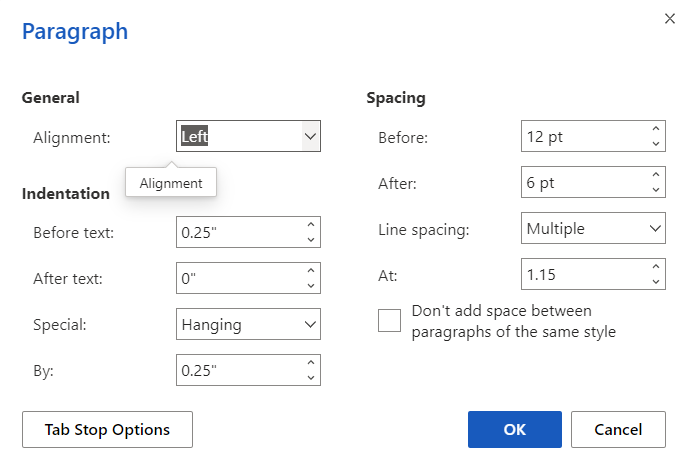Decrease the Before spacing value

pyautogui.click(x=655, y=144)
